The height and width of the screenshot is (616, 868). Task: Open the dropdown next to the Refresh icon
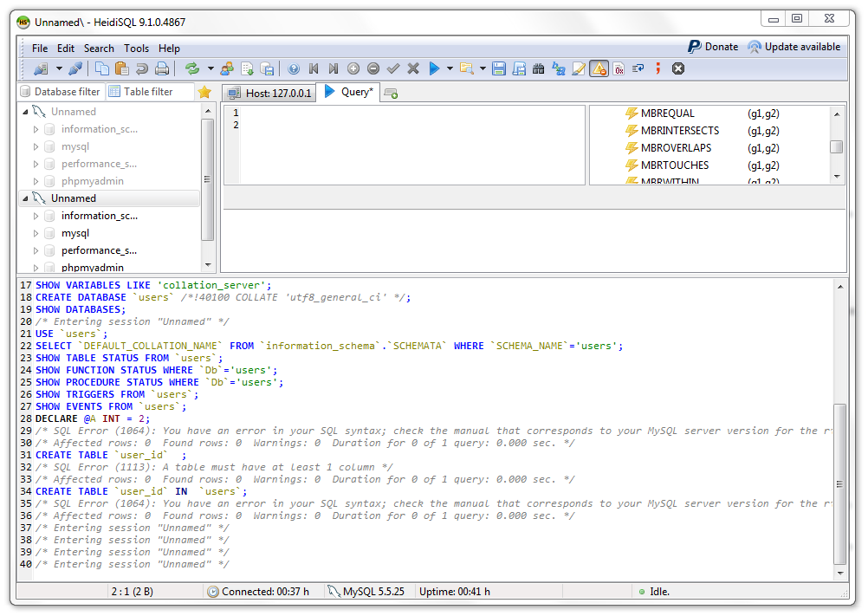(x=210, y=68)
